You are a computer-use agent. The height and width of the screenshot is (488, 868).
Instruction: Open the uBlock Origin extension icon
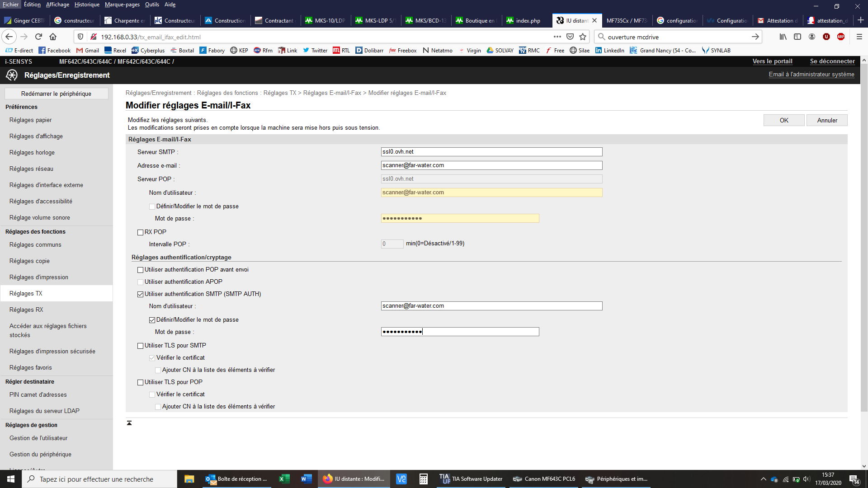(x=826, y=37)
